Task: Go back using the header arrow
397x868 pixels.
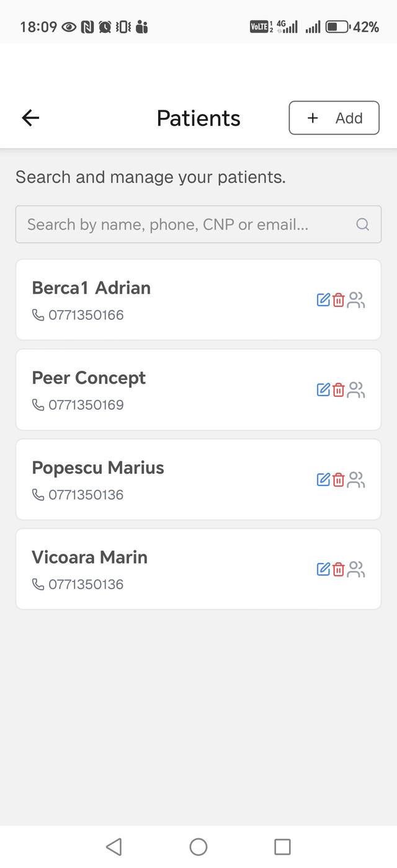Action: click(x=30, y=118)
